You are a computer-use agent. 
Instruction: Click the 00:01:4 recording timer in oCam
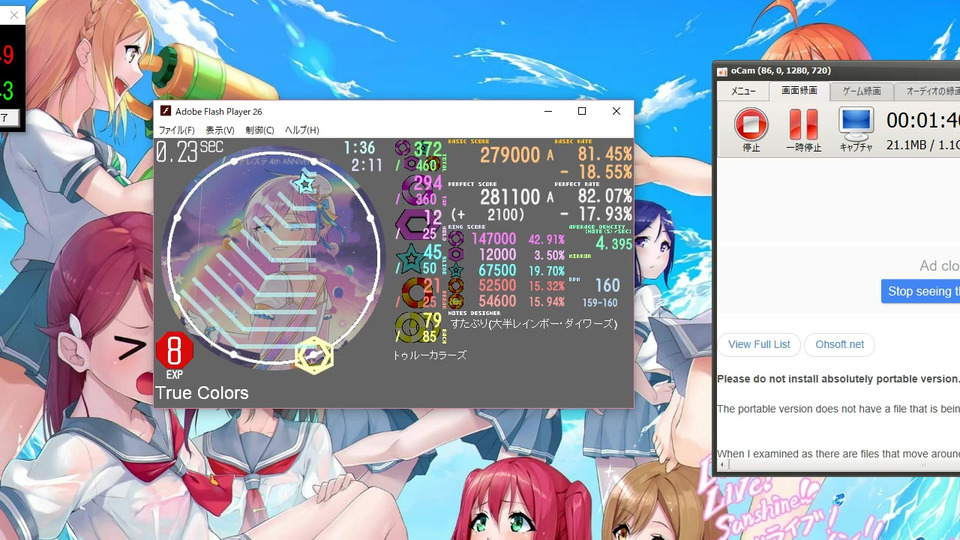pos(923,120)
